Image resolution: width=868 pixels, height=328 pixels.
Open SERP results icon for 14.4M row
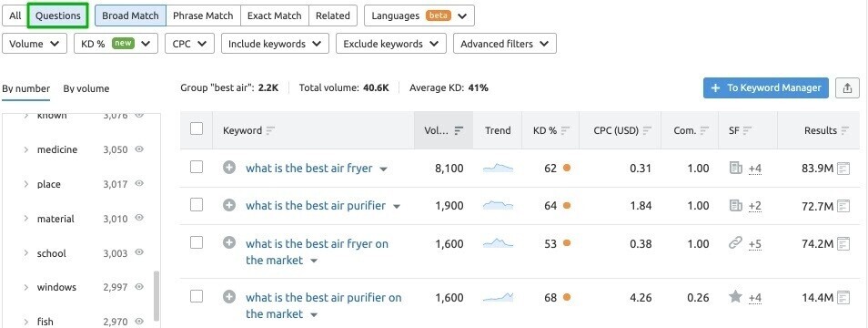point(843,298)
